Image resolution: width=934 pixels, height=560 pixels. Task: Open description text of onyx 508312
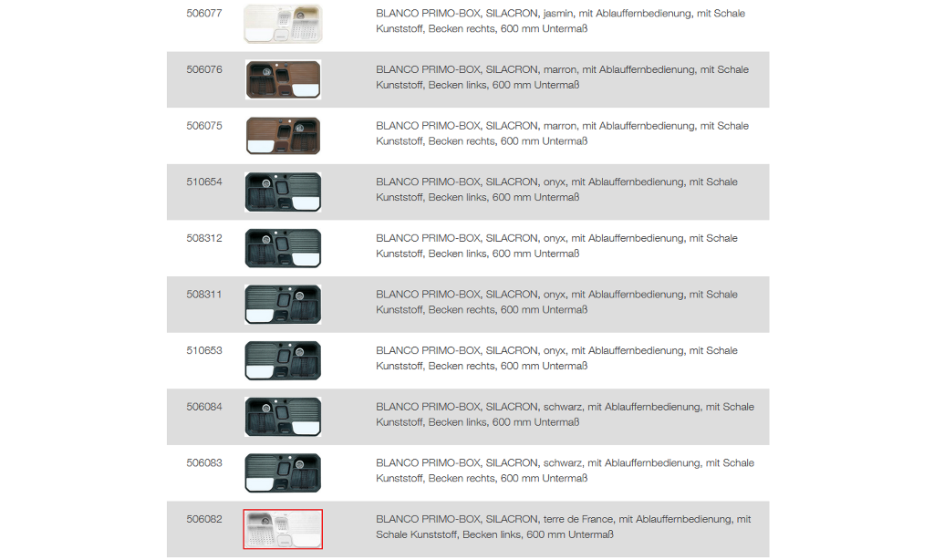557,245
